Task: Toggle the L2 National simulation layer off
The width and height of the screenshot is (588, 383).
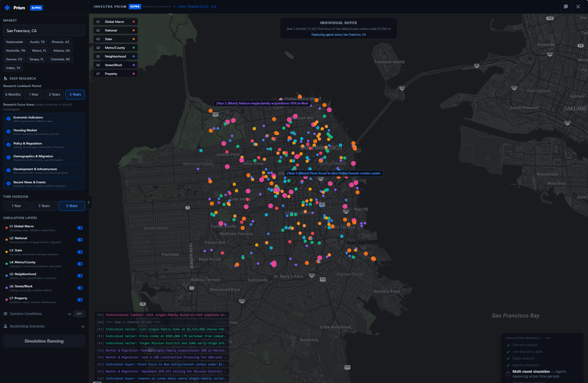Action: click(x=80, y=240)
